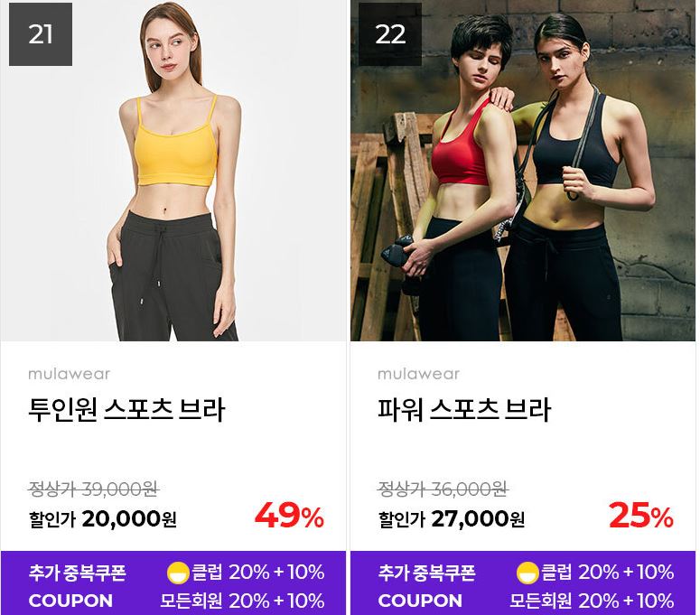Open mulawear brand link on item 22
The width and height of the screenshot is (700, 615).
419,374
